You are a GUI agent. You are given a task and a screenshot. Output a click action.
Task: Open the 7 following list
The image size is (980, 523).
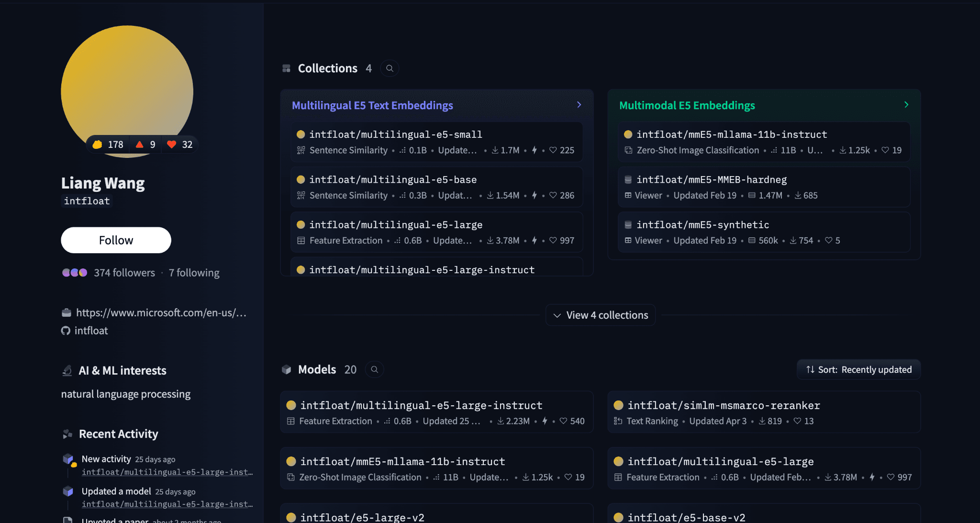(194, 273)
